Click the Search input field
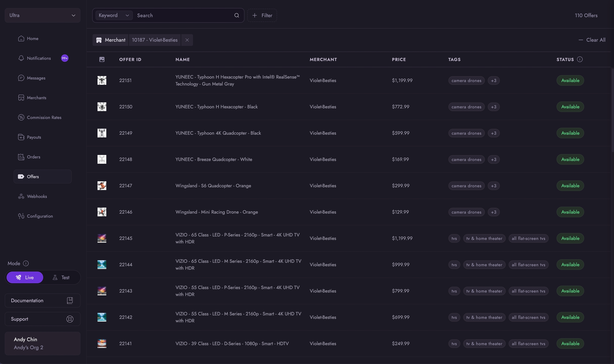614x364 pixels. coord(184,15)
